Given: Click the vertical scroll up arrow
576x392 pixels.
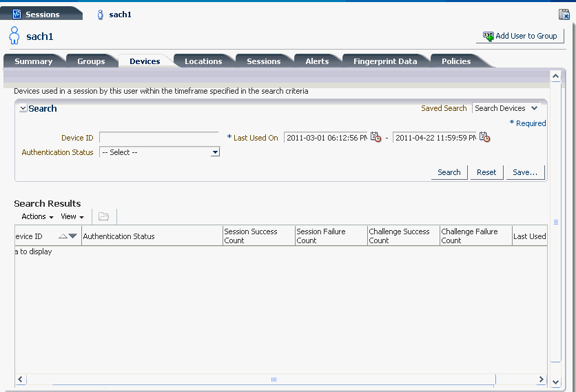Looking at the screenshot, I should [555, 76].
